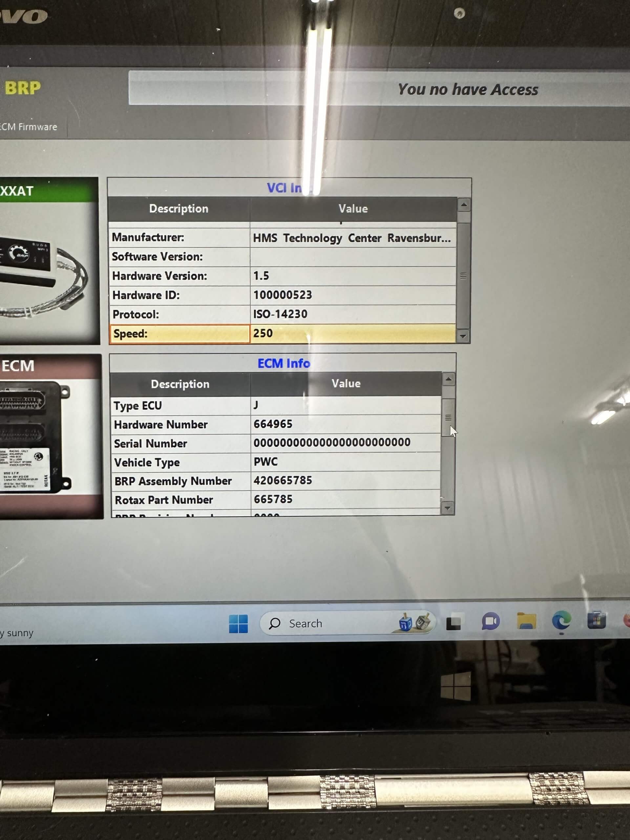This screenshot has width=630, height=840.
Task: Click the VCI Info scroll-up arrow
Action: point(463,205)
